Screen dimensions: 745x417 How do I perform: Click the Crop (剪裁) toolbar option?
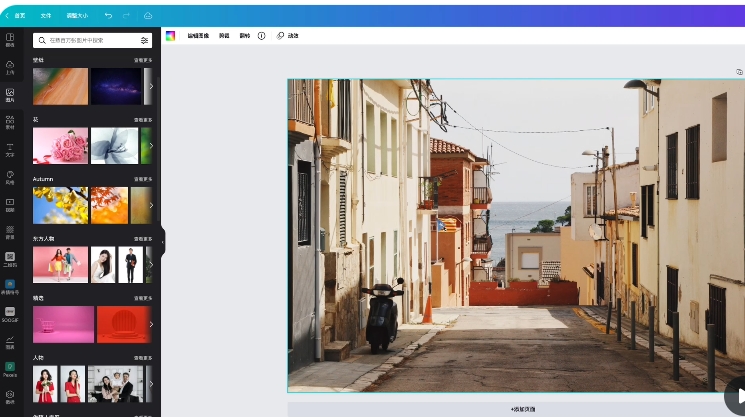pos(224,36)
